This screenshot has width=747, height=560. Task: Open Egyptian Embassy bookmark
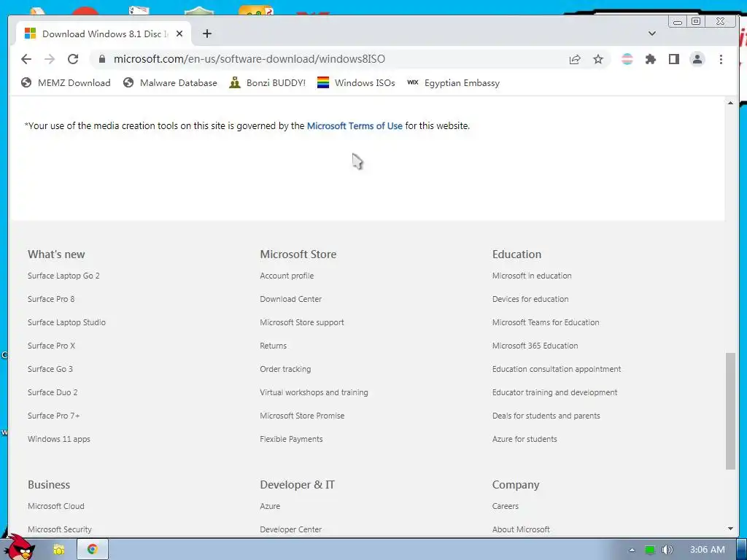[453, 83]
